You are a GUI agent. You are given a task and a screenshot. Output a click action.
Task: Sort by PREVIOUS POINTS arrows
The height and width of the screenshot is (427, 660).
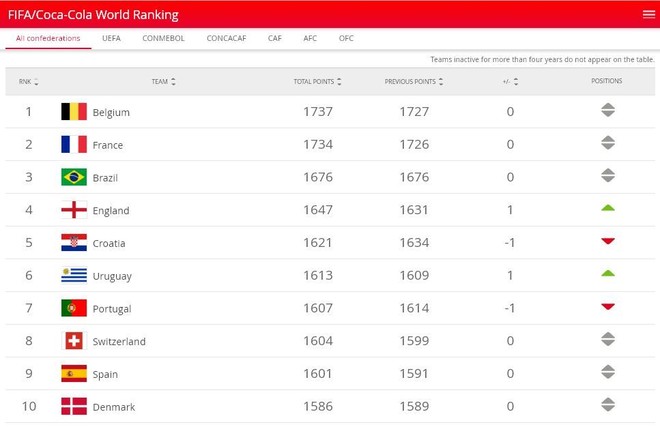pos(441,81)
